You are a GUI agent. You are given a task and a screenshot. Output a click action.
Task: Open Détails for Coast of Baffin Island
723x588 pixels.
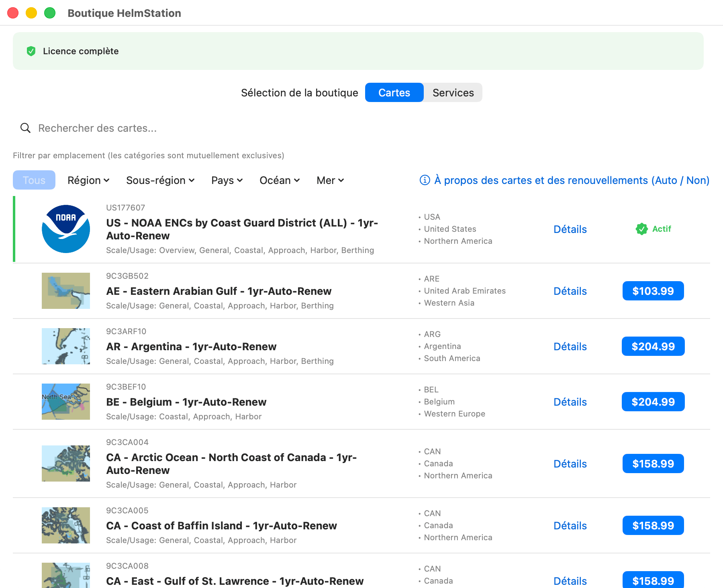click(x=570, y=526)
